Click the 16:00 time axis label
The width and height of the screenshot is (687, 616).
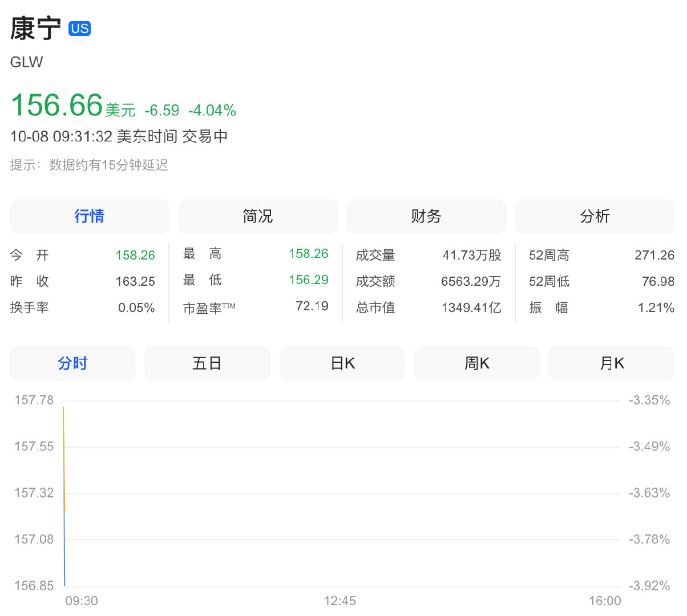click(x=605, y=601)
